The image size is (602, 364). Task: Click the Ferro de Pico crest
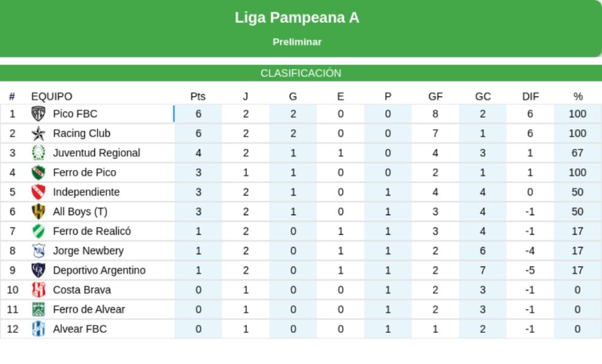38,172
